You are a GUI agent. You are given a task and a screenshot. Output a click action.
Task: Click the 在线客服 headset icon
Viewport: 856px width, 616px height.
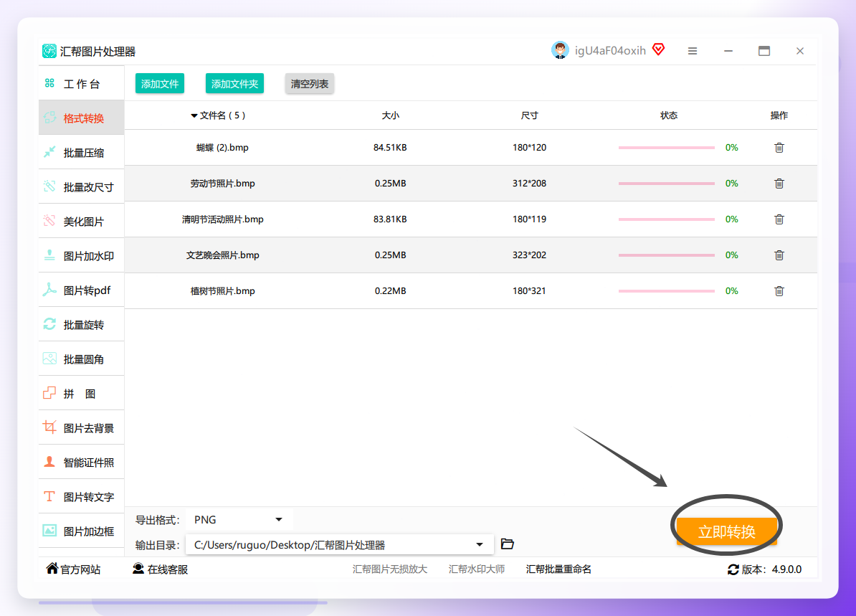(x=138, y=569)
